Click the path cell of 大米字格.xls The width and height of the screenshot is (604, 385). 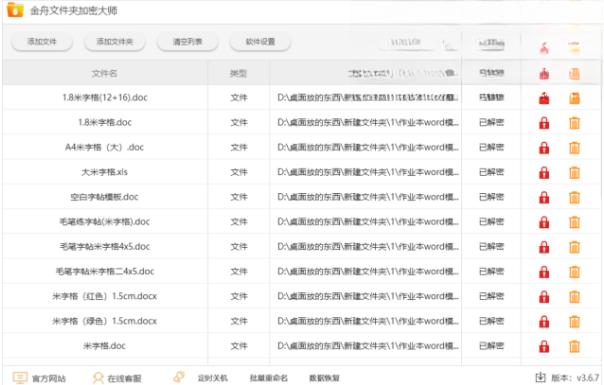[x=366, y=172]
